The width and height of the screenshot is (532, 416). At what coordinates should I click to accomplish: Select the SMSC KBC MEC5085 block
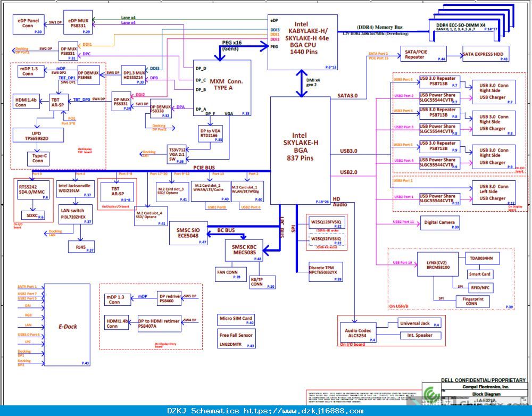244,251
